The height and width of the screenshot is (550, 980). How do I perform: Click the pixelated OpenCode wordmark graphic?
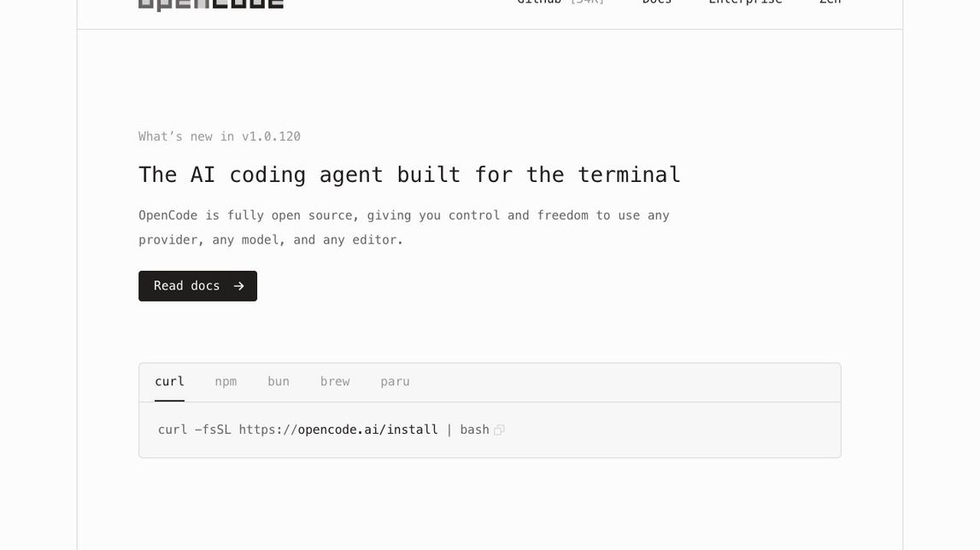pos(210,5)
